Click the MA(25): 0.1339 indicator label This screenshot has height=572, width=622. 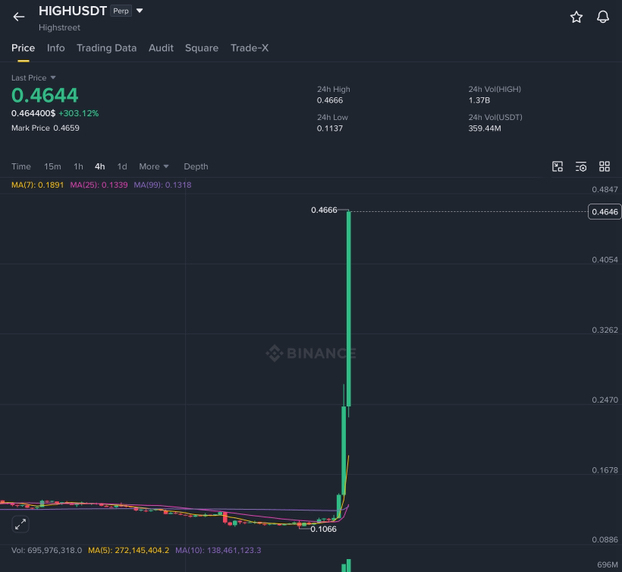point(99,185)
